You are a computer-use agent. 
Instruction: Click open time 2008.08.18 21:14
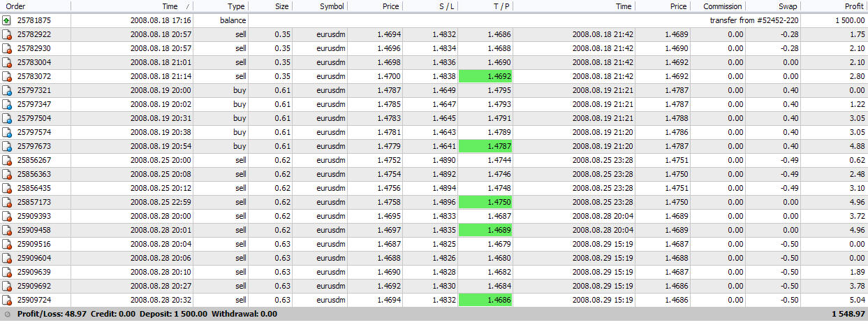161,76
